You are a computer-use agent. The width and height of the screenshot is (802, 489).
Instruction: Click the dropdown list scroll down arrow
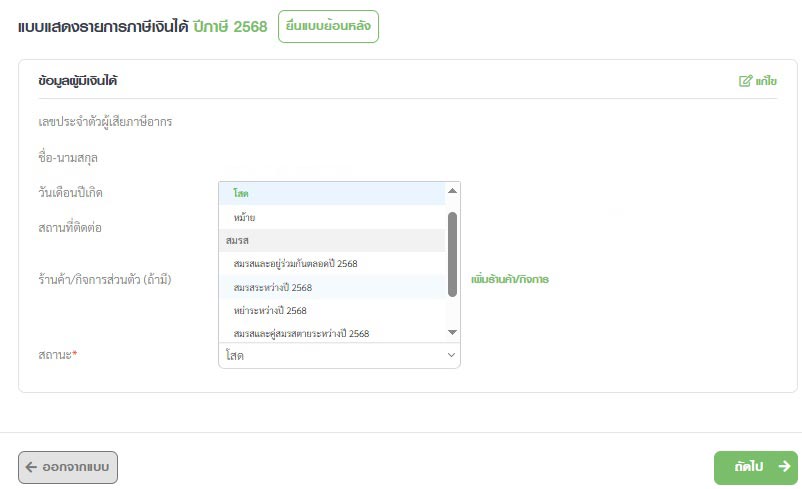(452, 332)
